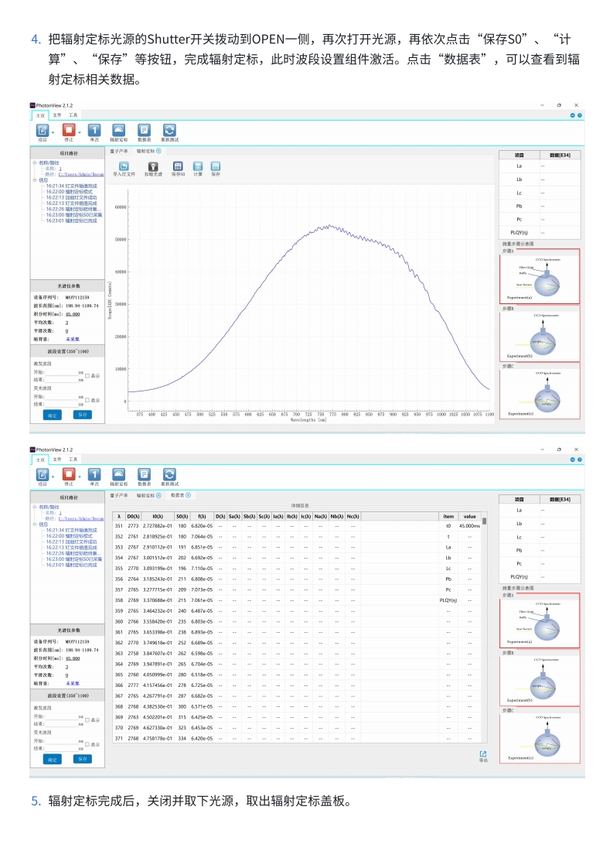Click the 导出 export icon below the data table
This screenshot has width=613, height=868.
483,754
